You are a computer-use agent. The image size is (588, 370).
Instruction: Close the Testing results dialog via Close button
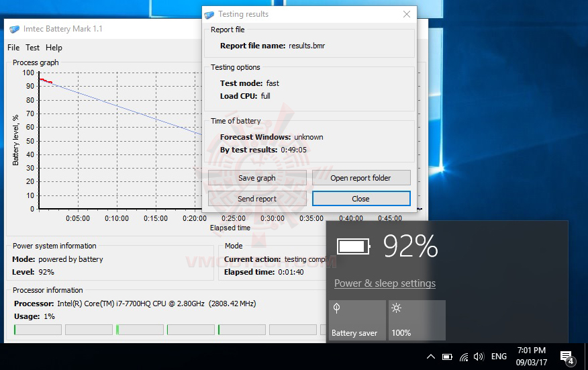click(x=360, y=199)
